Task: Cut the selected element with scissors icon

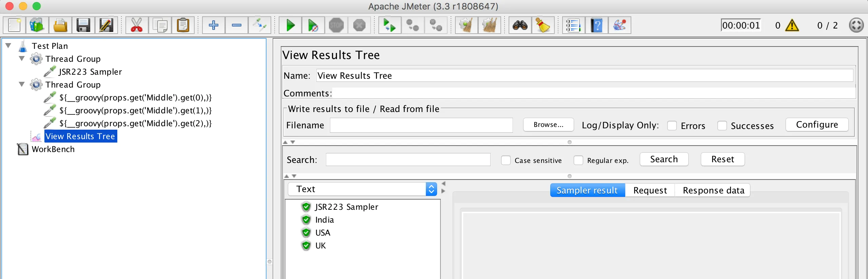Action: 137,25
